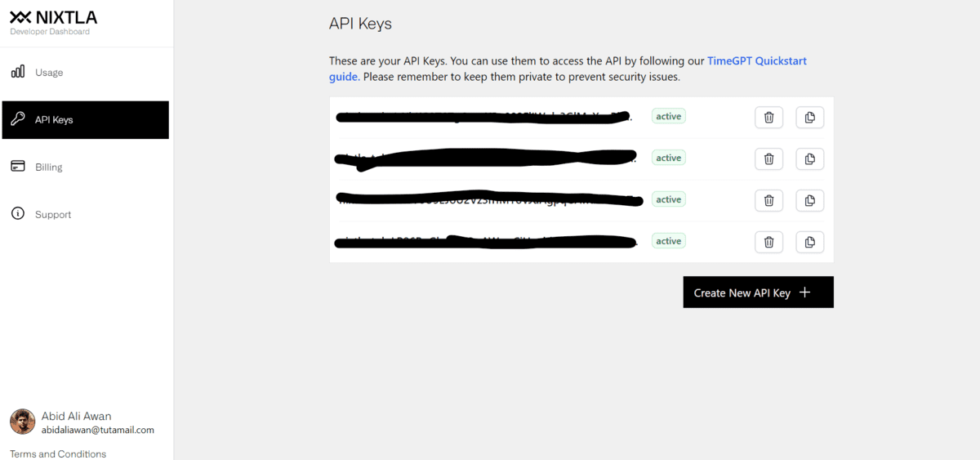Copy the first API key
This screenshot has height=460, width=980.
(809, 117)
